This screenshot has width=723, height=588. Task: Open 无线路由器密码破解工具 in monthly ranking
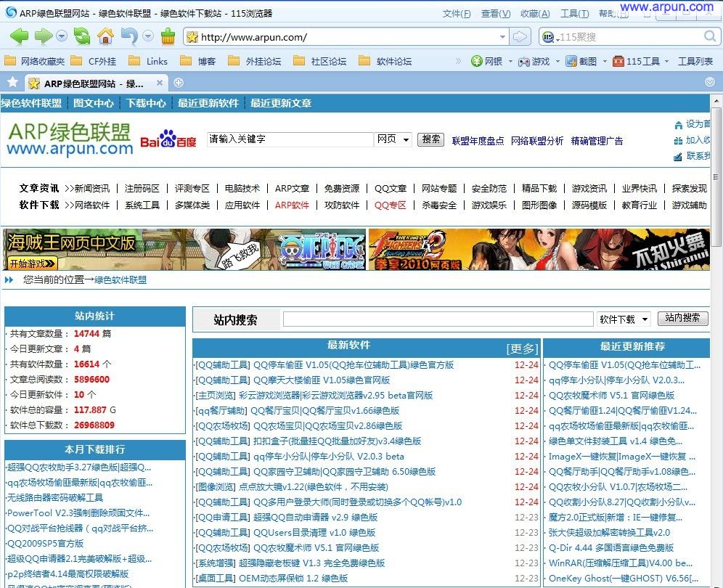[55, 497]
